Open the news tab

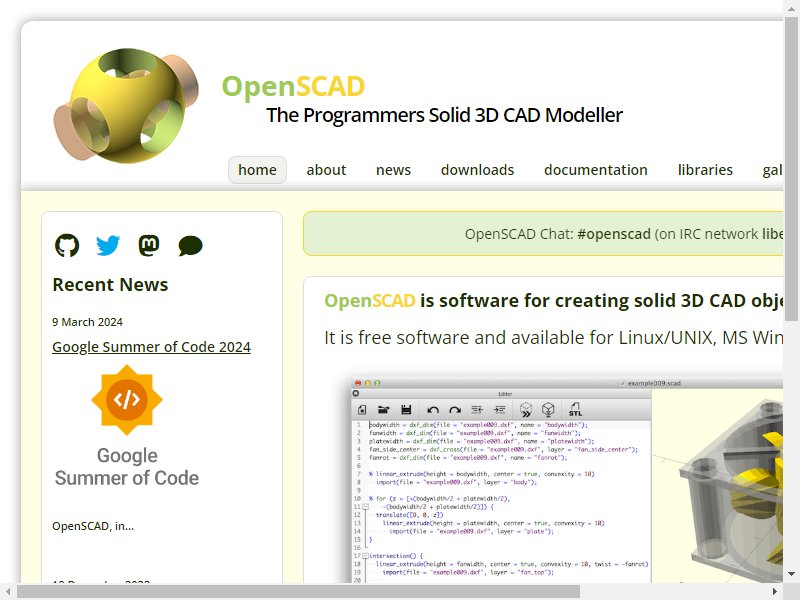point(393,170)
